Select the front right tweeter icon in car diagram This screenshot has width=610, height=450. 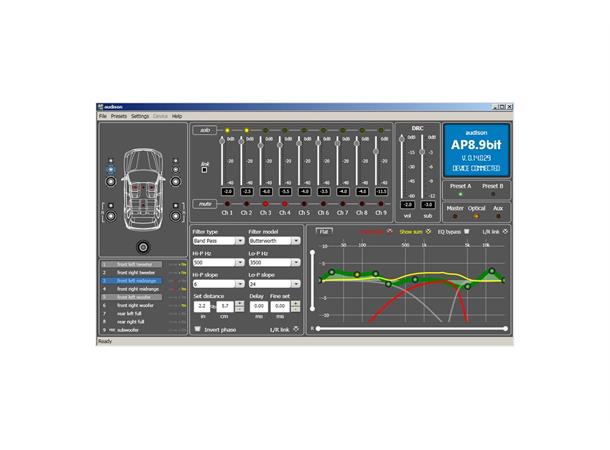[x=176, y=160]
